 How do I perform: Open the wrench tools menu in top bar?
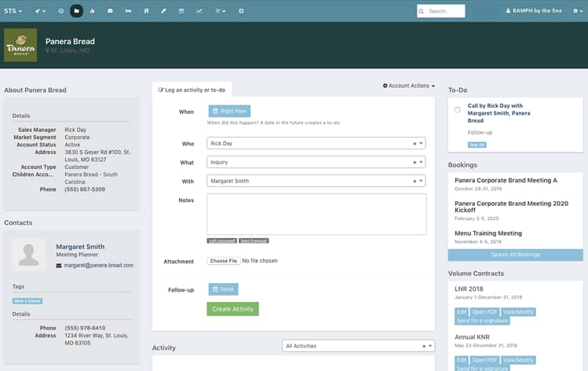coord(220,11)
